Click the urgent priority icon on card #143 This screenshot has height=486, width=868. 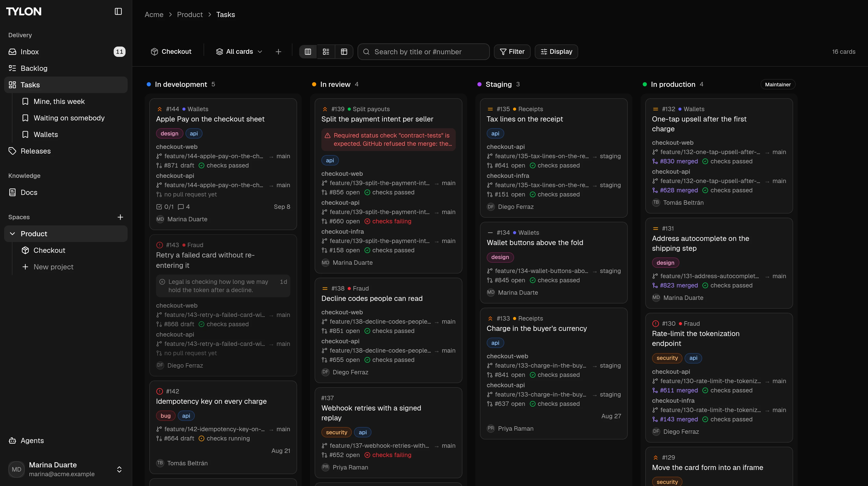point(160,245)
